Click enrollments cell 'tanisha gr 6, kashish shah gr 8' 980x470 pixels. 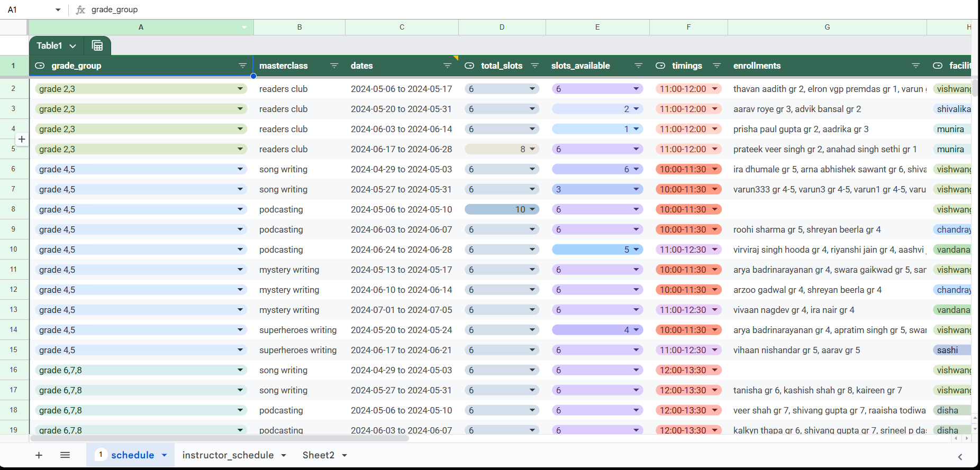(827, 390)
